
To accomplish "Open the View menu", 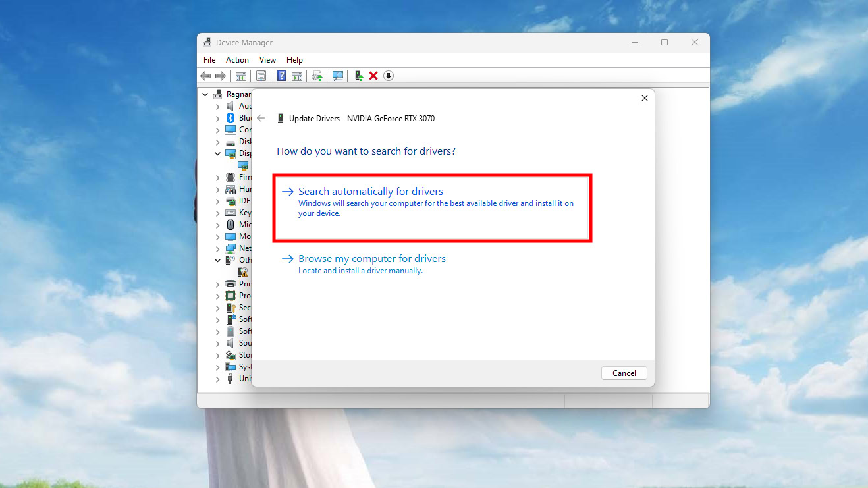I will [267, 60].
